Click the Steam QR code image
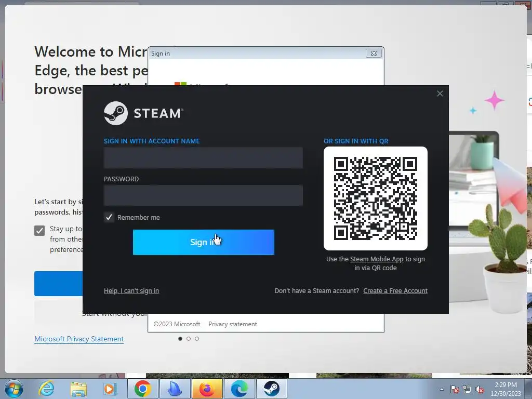The image size is (532, 399). [x=376, y=198]
